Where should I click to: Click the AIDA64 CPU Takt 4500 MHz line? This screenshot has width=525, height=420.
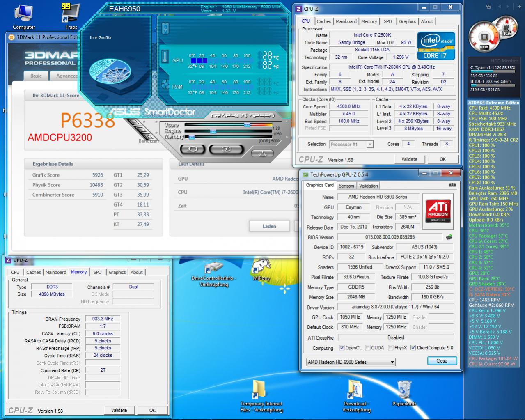pos(490,108)
